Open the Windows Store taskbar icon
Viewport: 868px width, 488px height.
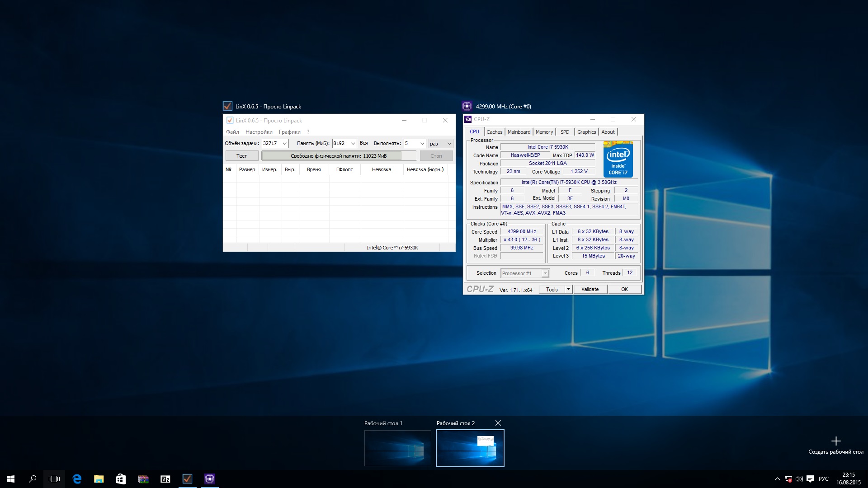[x=121, y=479]
